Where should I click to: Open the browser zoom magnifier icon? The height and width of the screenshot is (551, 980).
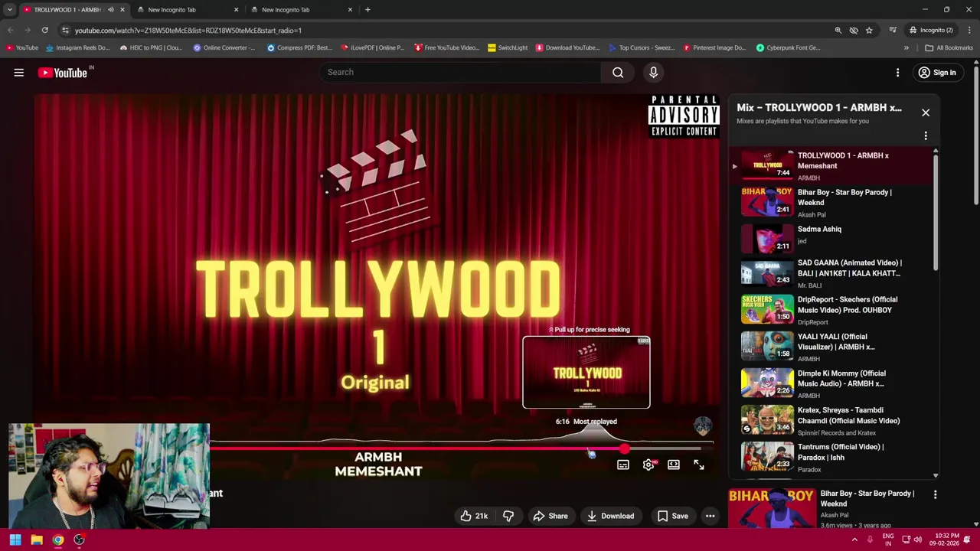[838, 31]
